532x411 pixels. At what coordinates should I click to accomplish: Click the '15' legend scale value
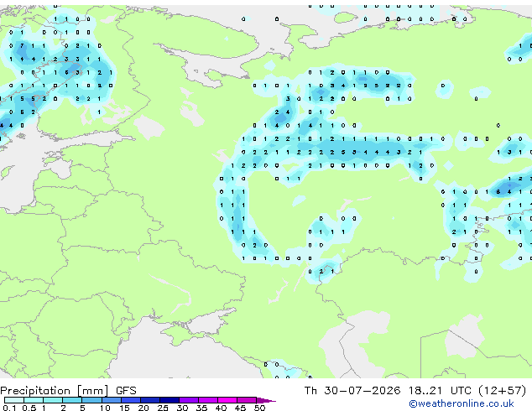124,408
